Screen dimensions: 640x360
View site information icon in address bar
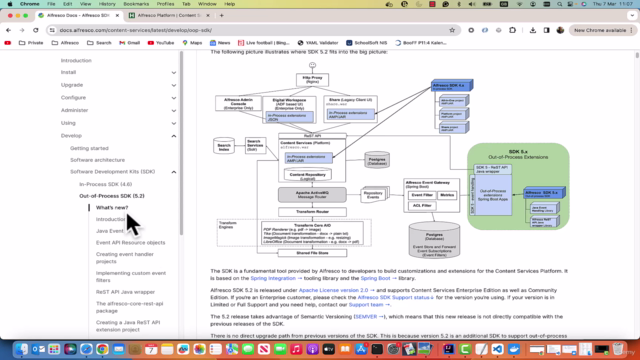point(52,30)
